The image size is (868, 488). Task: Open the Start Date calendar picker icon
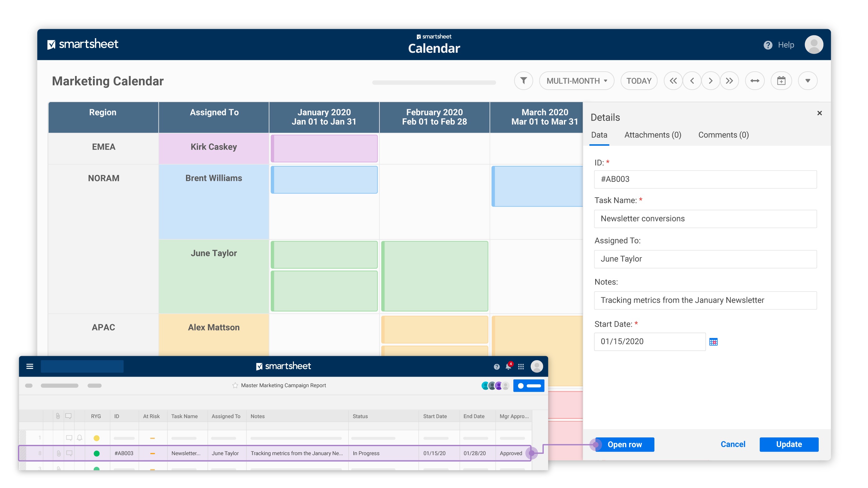[x=713, y=342]
